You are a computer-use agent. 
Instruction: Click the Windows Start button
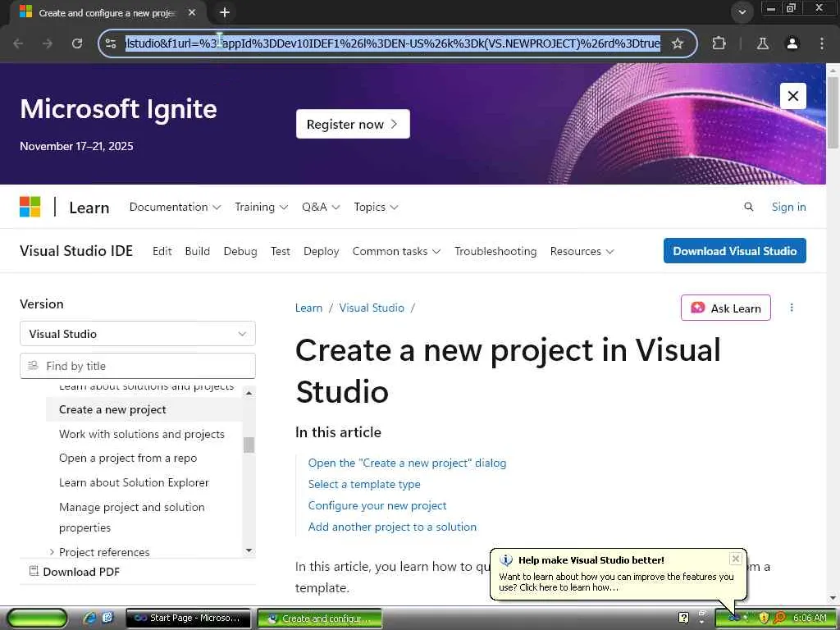(37, 618)
